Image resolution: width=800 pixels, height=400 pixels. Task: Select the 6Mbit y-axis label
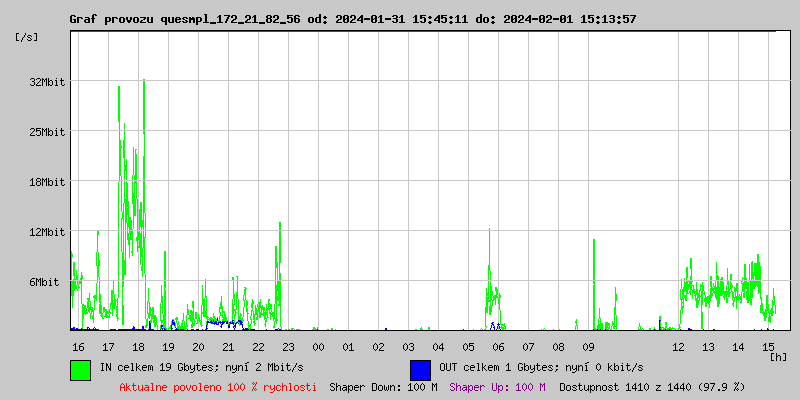44,282
